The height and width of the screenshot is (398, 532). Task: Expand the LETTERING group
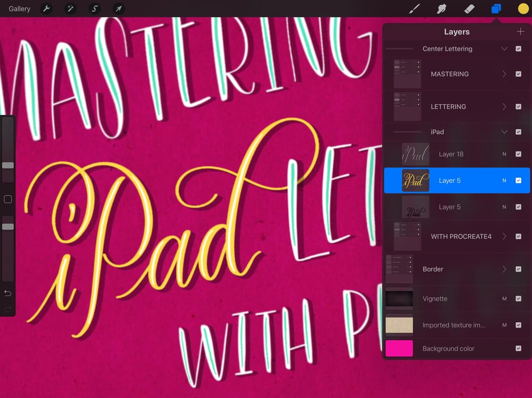coord(504,106)
